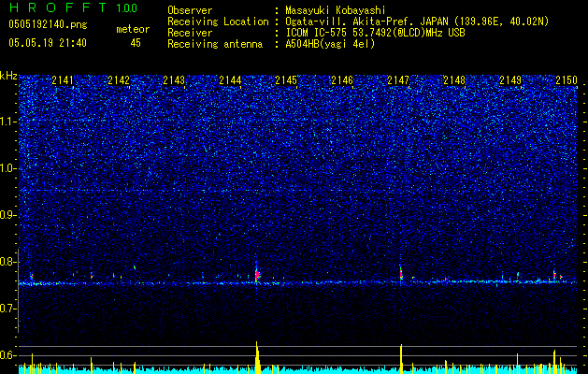Click the tallest yellow intensity spike near 2144
Screen dimensions: 588x374
pos(257,357)
